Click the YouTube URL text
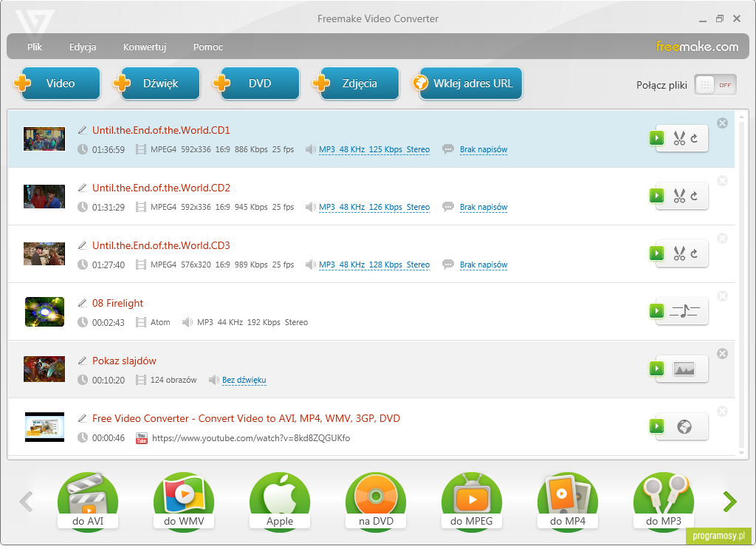The image size is (756, 549). tap(251, 438)
